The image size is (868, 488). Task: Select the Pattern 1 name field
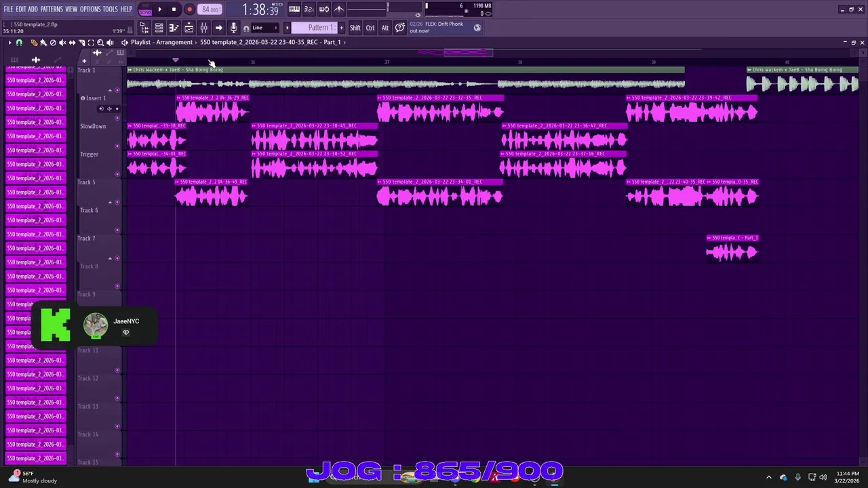click(x=315, y=28)
